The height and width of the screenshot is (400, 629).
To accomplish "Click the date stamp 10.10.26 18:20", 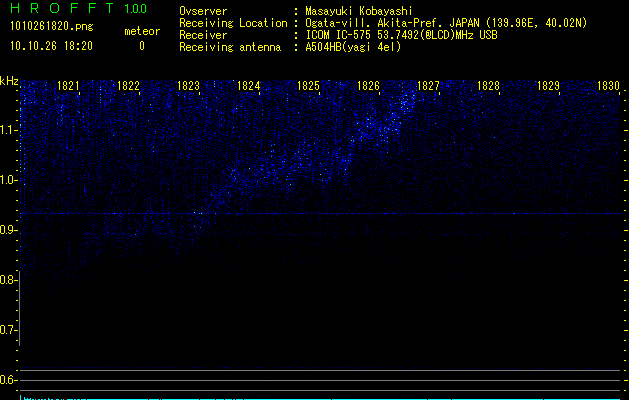I will tap(51, 46).
